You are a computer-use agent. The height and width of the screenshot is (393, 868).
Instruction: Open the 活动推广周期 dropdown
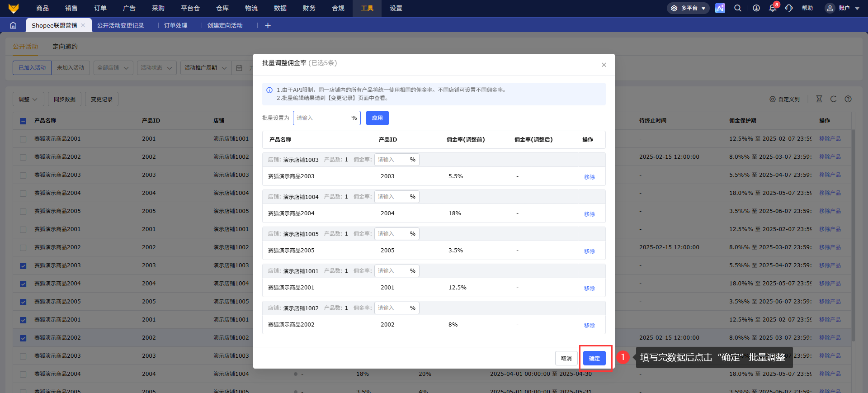[x=206, y=68]
